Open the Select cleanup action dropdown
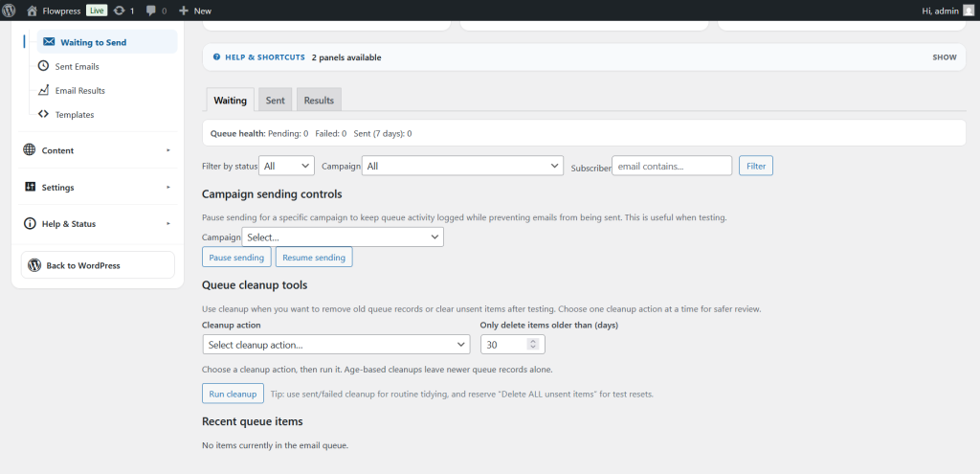Viewport: 980px width, 474px height. point(336,345)
